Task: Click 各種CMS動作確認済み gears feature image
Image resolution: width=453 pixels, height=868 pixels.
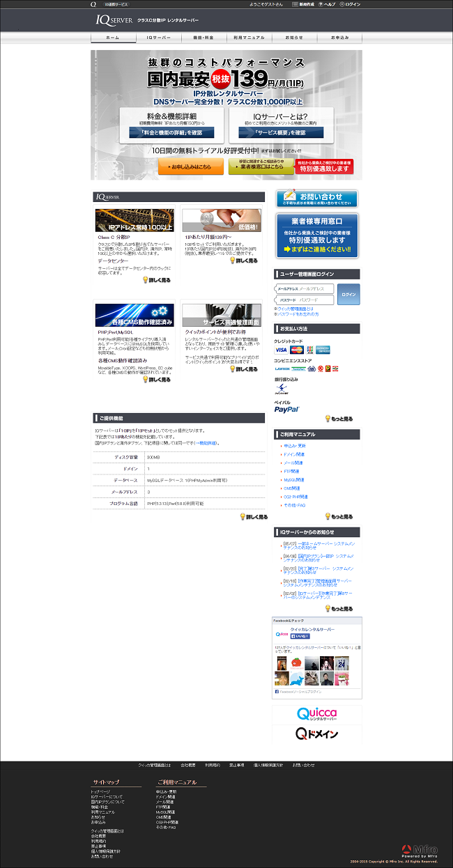Action: (x=135, y=315)
